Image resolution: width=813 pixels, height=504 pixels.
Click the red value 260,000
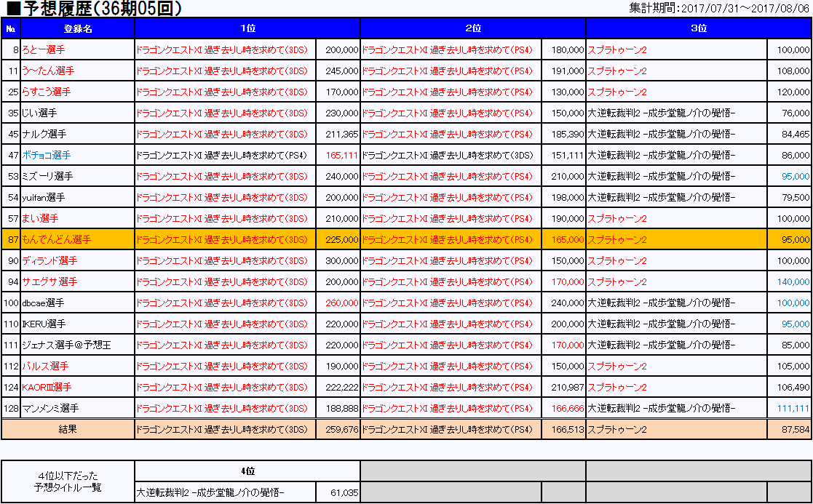pos(341,303)
